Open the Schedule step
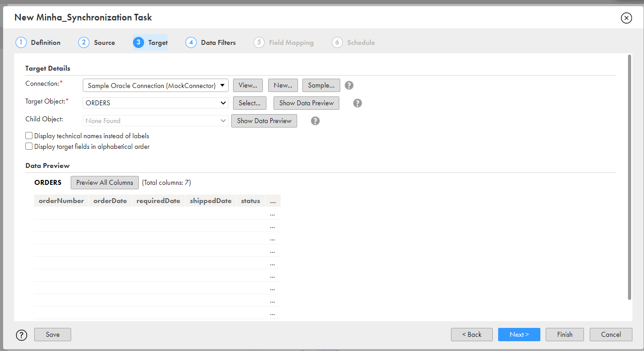The image size is (644, 351). tap(354, 43)
